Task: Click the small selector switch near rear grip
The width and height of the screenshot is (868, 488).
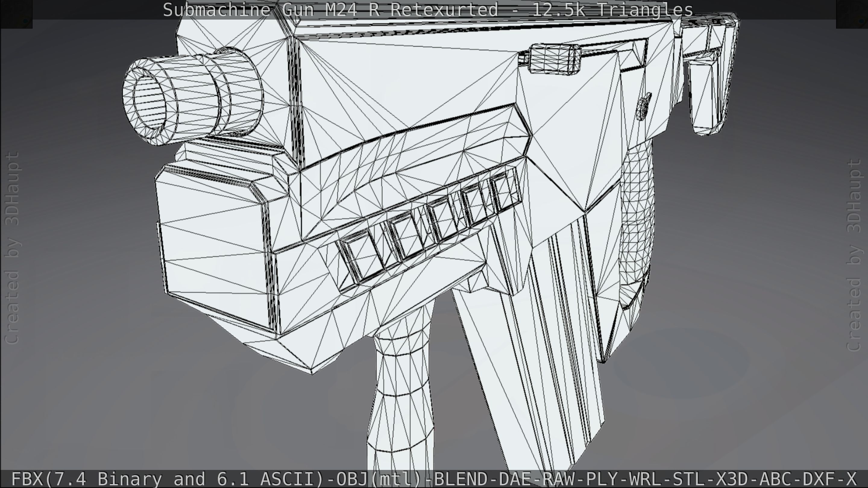Action: (x=643, y=106)
